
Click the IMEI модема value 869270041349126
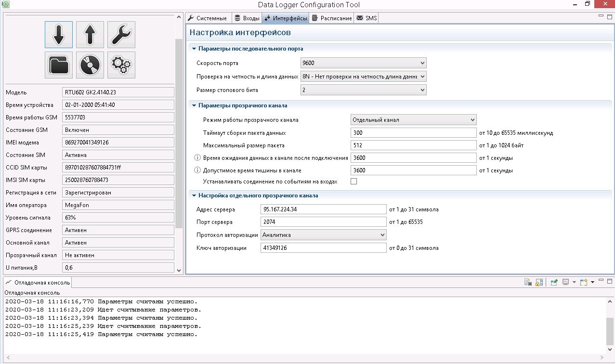click(118, 142)
